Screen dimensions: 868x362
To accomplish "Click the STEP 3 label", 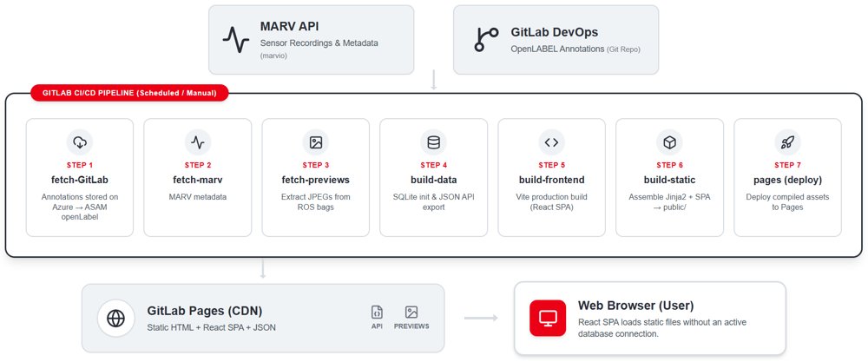I will pyautogui.click(x=316, y=165).
